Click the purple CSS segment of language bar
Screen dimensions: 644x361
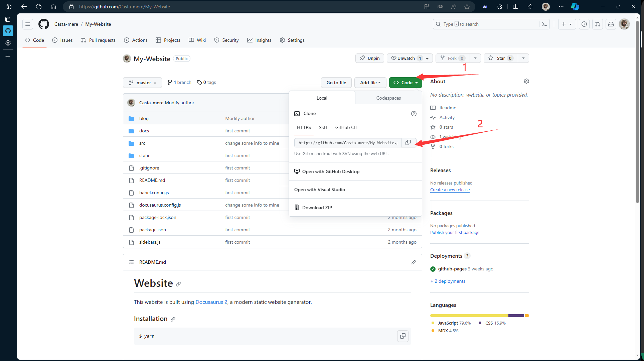click(516, 316)
